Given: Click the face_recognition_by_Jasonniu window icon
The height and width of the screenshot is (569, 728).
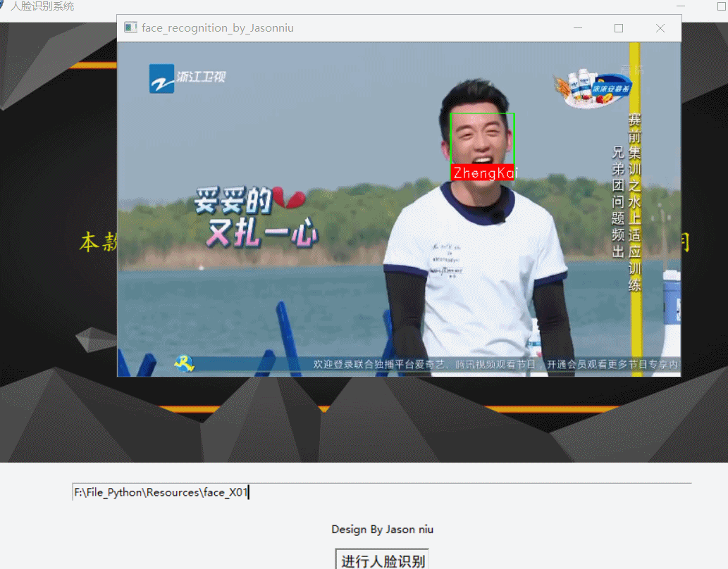Looking at the screenshot, I should [130, 27].
